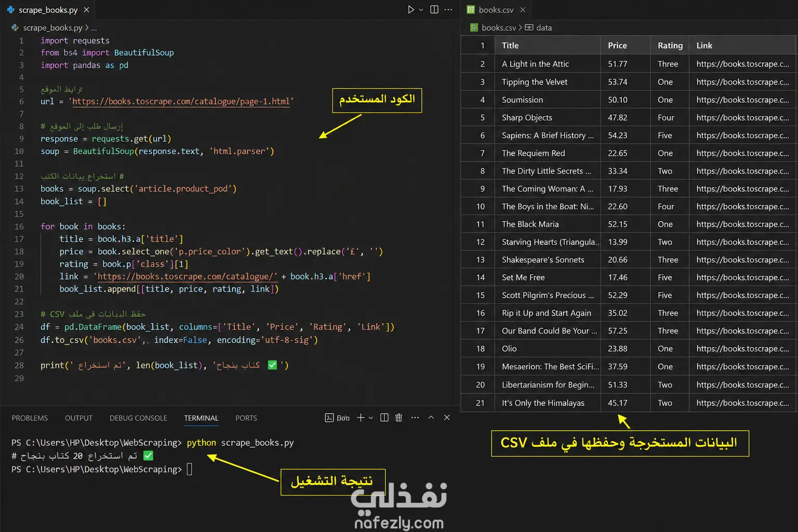Viewport: 798px width, 532px height.
Task: Click the breadcrumb ellipsis after scrape_books.py
Action: pyautogui.click(x=94, y=28)
